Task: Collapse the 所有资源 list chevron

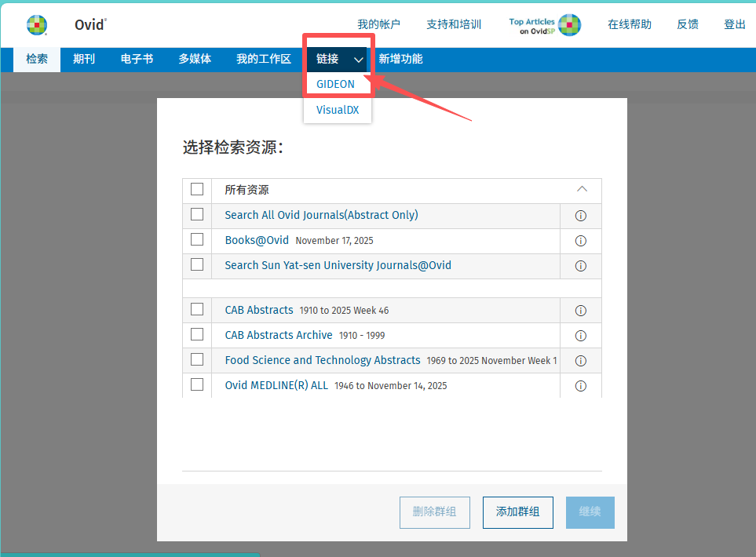Action: pyautogui.click(x=582, y=189)
